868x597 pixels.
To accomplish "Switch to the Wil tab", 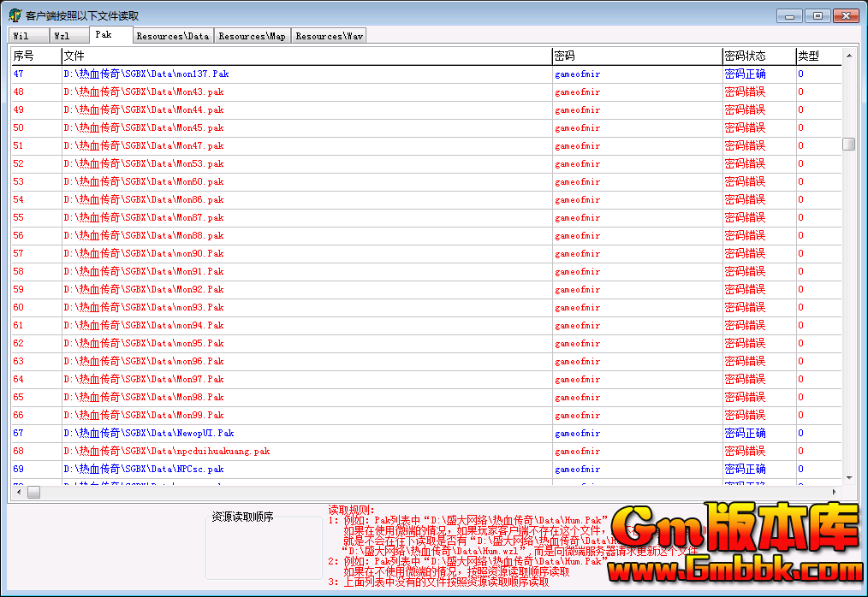I will tap(21, 36).
